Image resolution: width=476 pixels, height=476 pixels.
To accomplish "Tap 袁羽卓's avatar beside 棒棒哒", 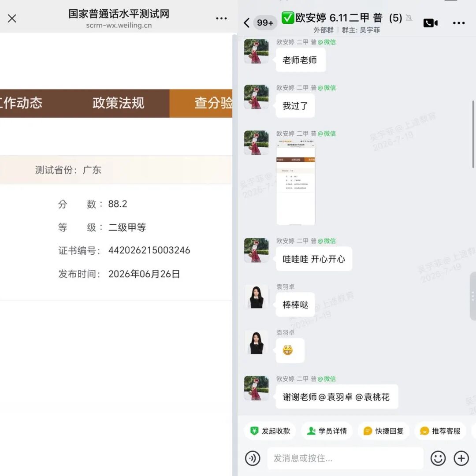I will point(256,296).
